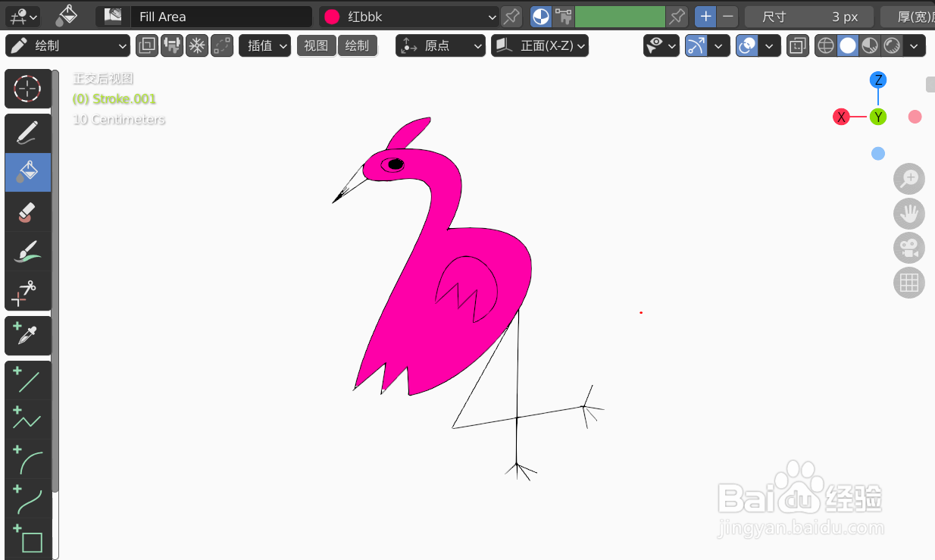This screenshot has height=560, width=935.
Task: Click the pink 红bbk material color dot
Action: 332,17
